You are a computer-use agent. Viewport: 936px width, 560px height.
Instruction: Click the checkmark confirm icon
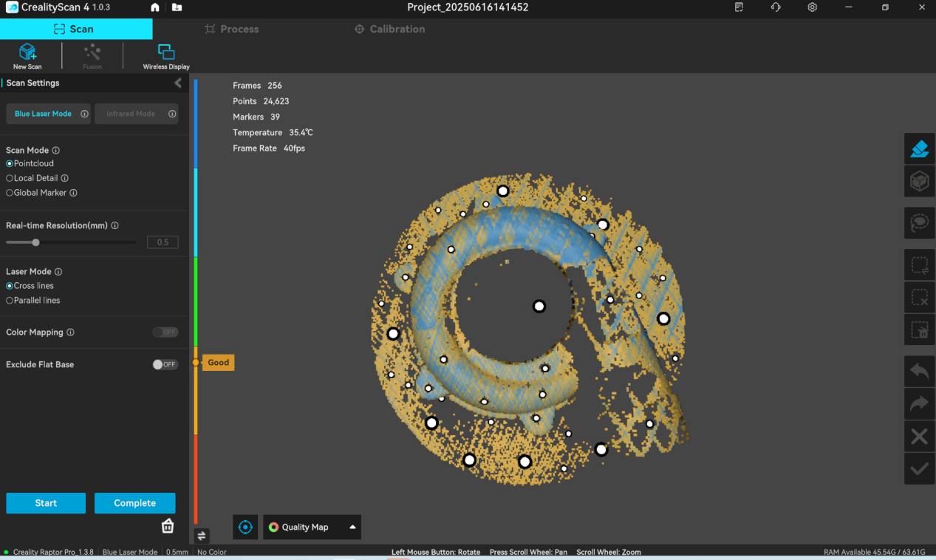[x=919, y=469]
